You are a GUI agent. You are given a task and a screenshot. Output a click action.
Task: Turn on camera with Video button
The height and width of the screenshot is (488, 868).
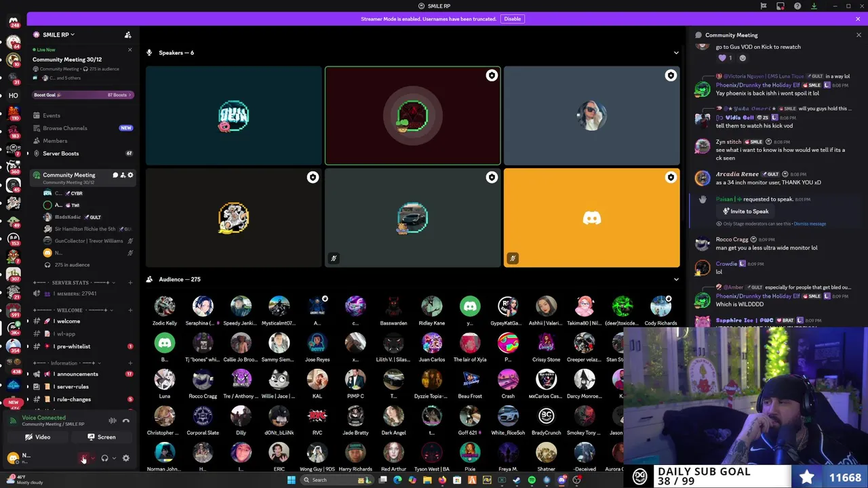(x=38, y=437)
